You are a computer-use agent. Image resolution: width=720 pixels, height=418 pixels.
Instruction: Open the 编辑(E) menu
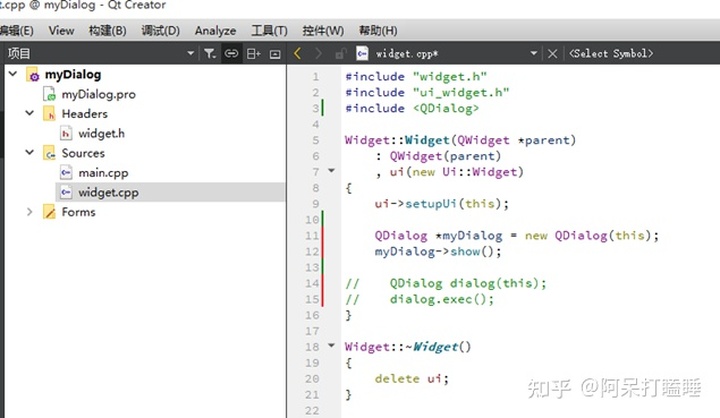[x=17, y=31]
